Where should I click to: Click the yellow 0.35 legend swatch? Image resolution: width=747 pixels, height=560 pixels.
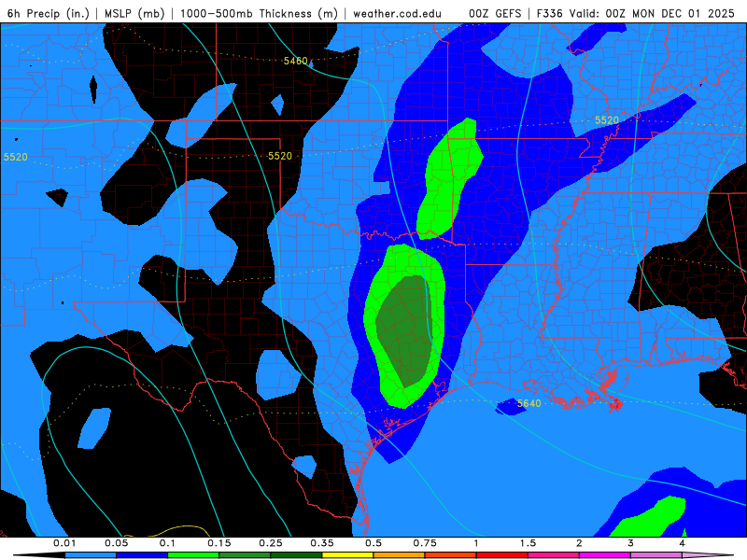347,555
